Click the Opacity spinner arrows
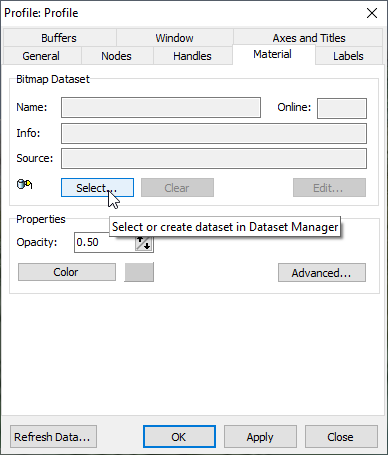The height and width of the screenshot is (455, 388). 144,243
